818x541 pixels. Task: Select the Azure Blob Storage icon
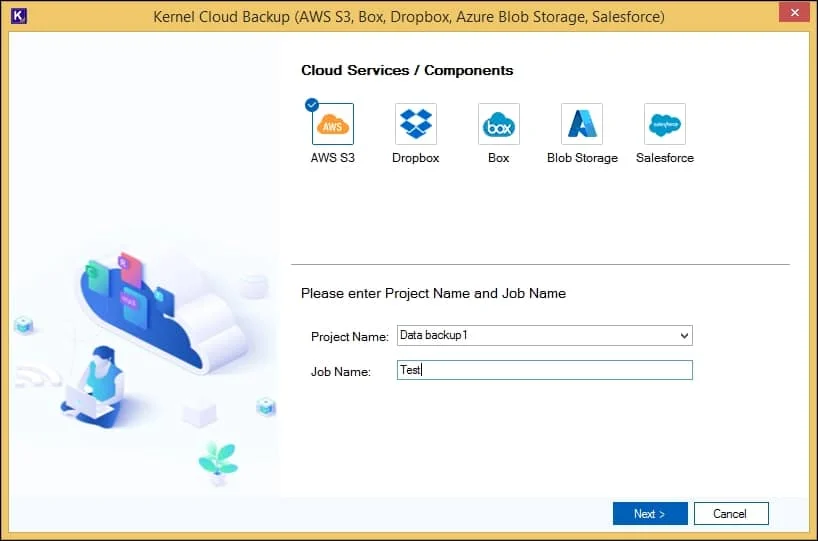[582, 124]
